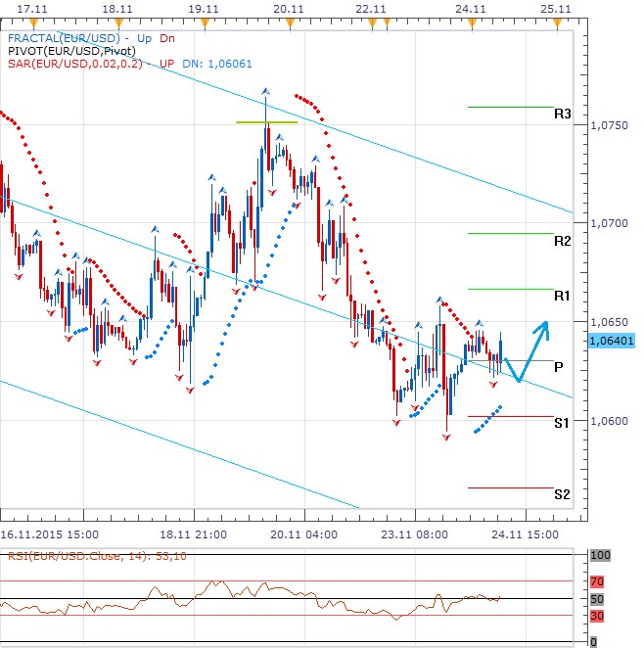Click the orange marker under date 19.11

205,23
